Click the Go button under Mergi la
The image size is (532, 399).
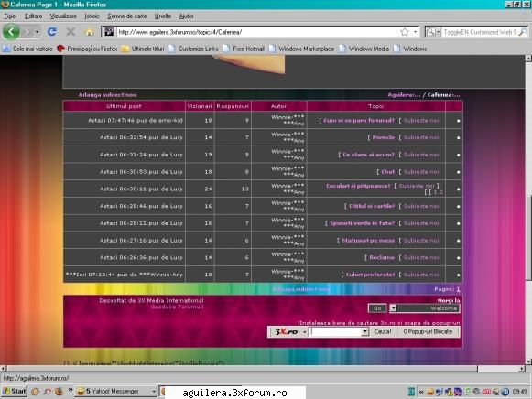377,308
